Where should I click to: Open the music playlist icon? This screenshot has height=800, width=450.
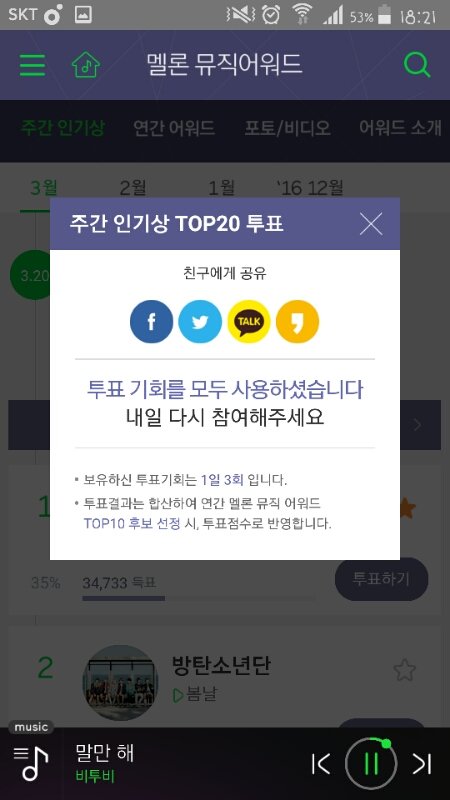31,762
